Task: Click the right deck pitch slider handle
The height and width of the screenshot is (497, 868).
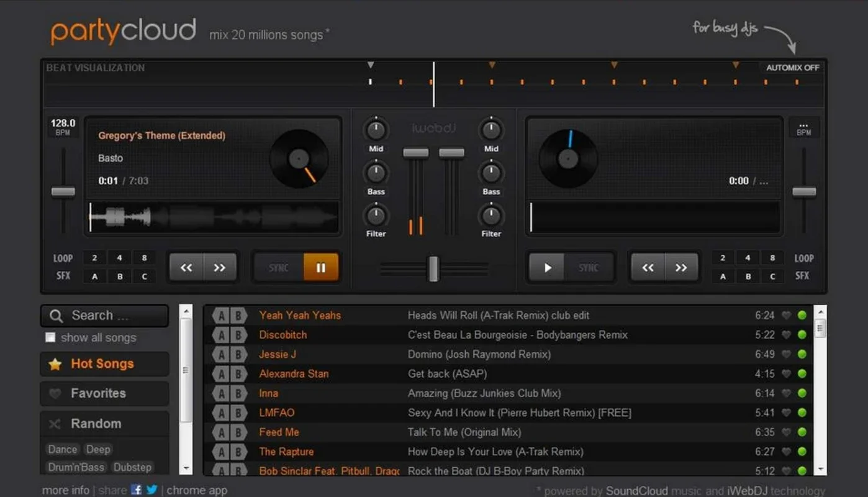Action: click(804, 192)
